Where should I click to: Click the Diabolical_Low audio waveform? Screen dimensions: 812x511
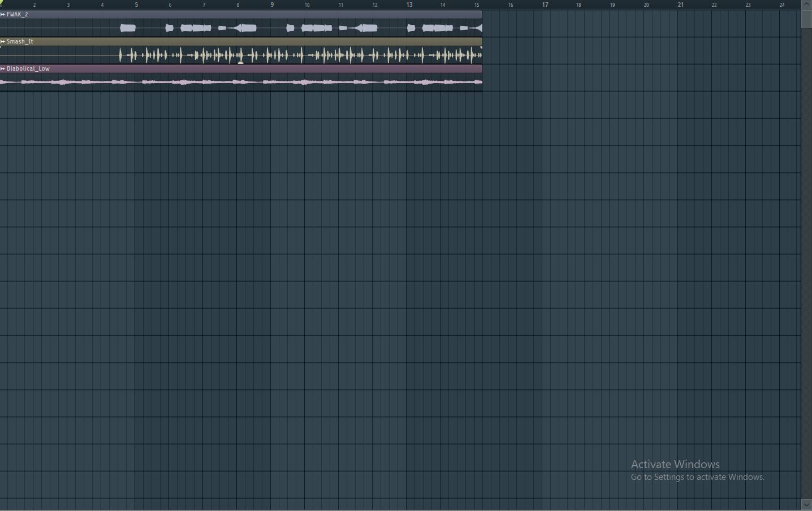click(241, 82)
